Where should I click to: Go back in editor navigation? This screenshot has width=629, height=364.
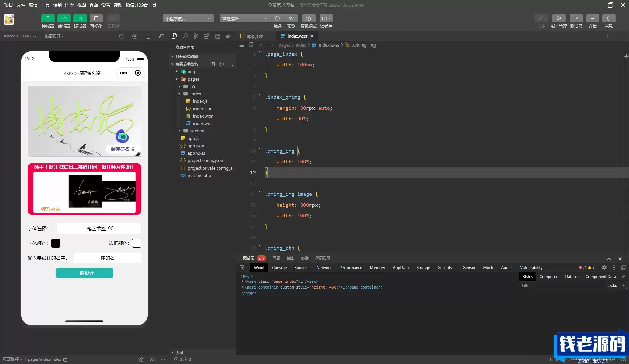click(x=262, y=45)
